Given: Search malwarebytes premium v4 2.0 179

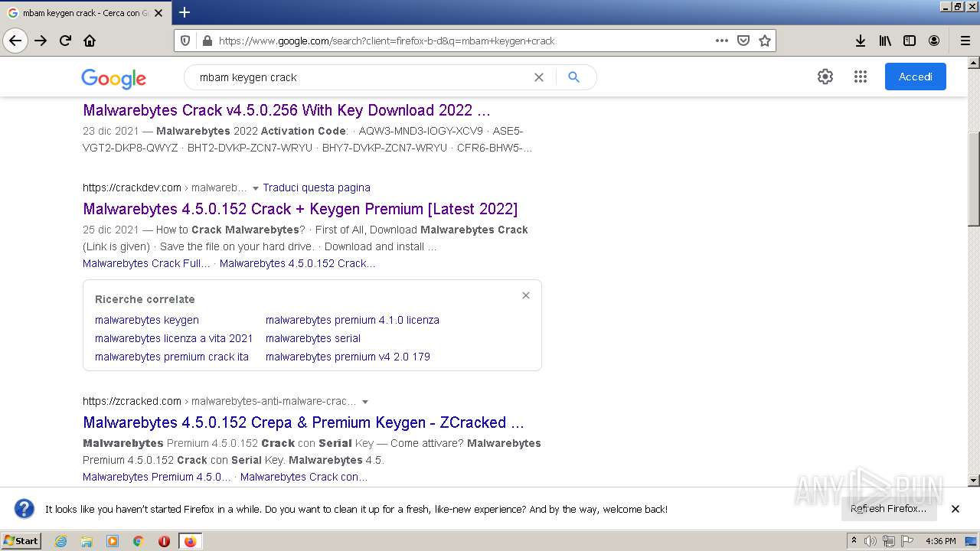Looking at the screenshot, I should tap(348, 357).
